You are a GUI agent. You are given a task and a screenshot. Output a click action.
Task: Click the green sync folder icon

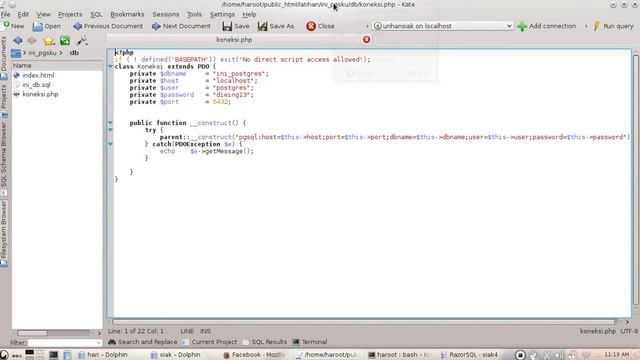click(x=65, y=40)
